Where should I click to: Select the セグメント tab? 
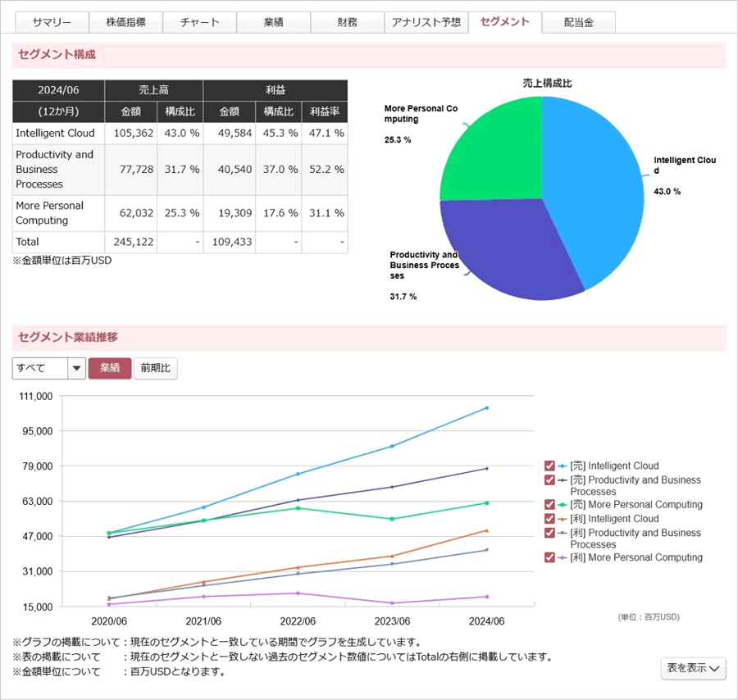pyautogui.click(x=504, y=22)
